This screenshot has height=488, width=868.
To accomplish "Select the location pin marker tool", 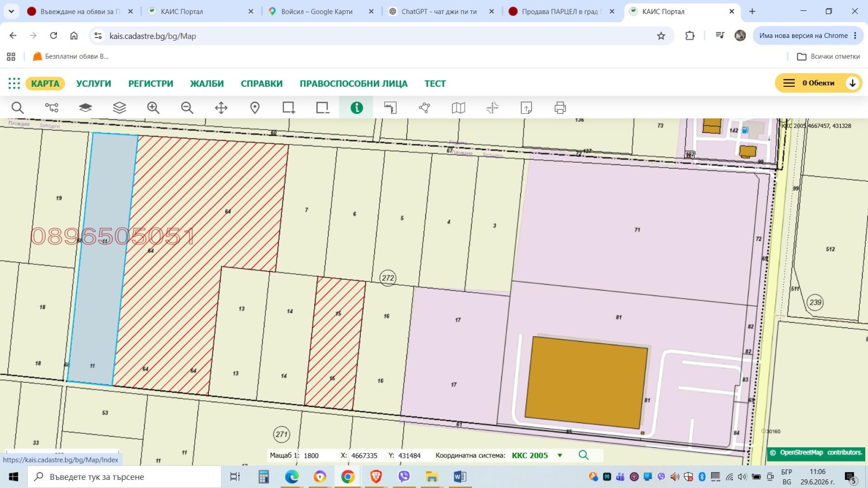I will click(255, 108).
